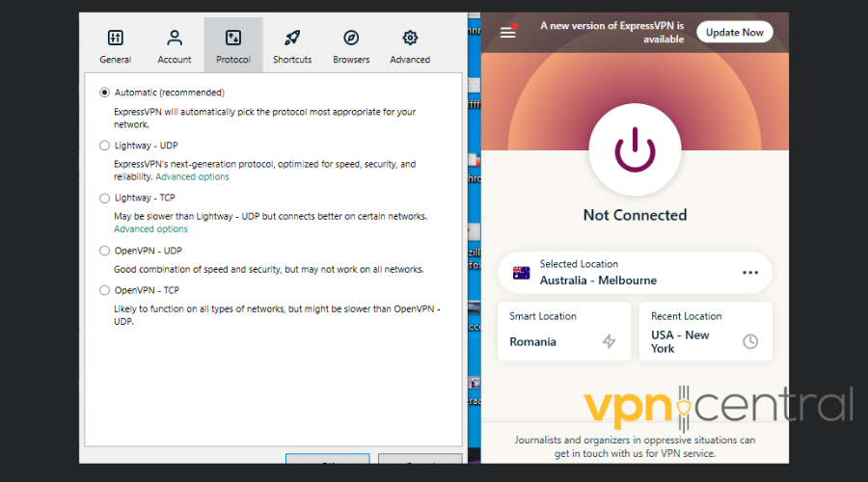Open Advanced options link under Lightway - TCP
868x482 pixels.
click(150, 229)
